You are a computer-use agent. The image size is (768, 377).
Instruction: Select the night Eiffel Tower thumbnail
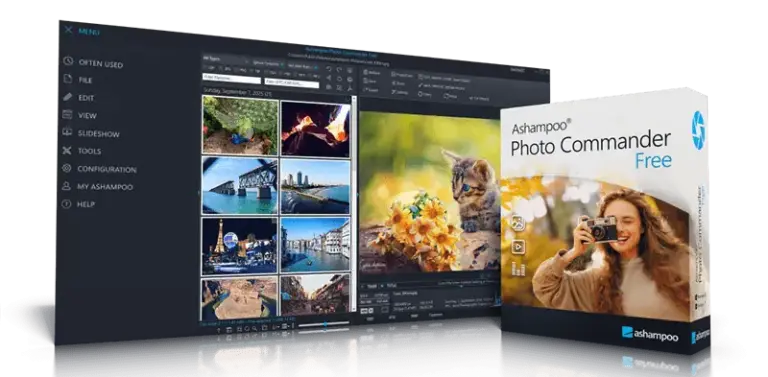240,245
